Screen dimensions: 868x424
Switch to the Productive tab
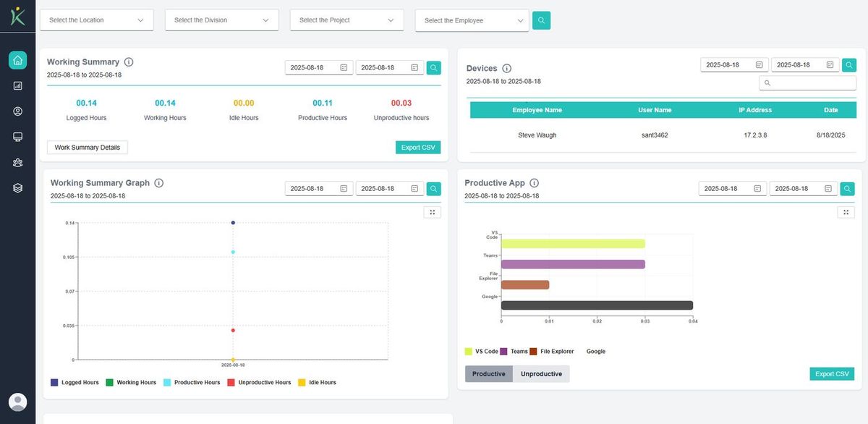pyautogui.click(x=489, y=374)
